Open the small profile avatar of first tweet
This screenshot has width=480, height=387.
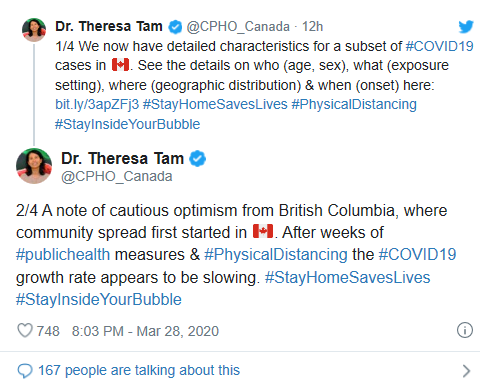click(x=34, y=30)
